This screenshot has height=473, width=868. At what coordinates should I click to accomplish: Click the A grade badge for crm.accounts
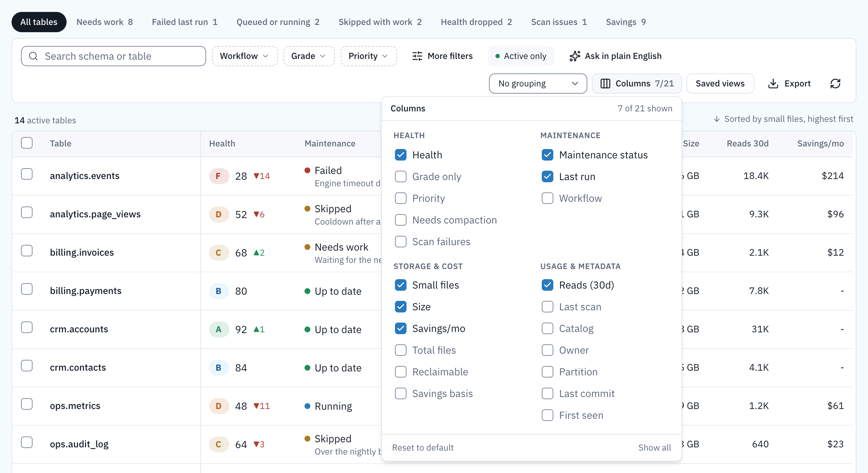pos(218,329)
